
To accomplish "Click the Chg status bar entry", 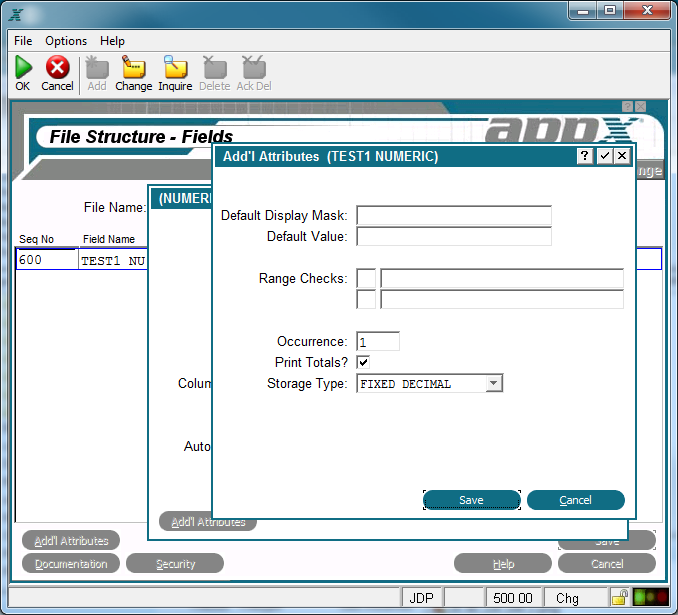I will coord(576,597).
